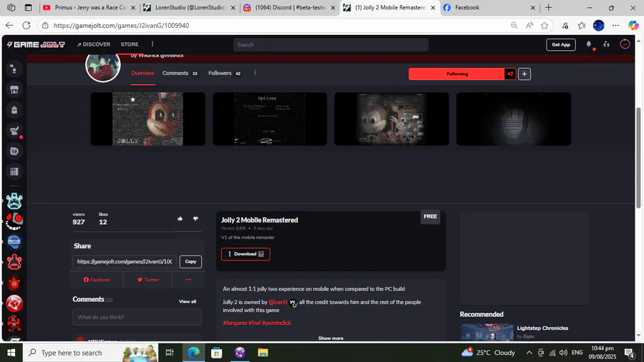Share the game on Facebook

point(97,280)
